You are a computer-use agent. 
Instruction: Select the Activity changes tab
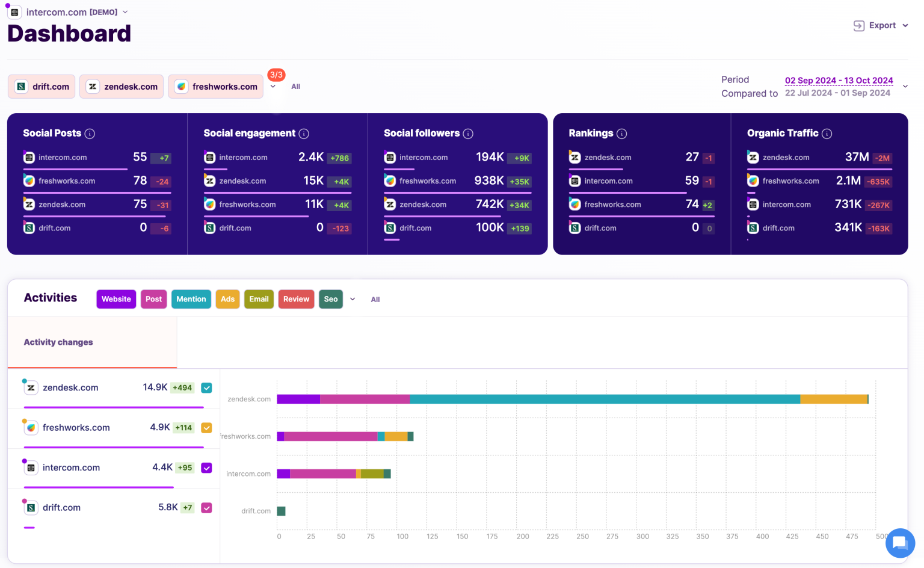tap(58, 342)
